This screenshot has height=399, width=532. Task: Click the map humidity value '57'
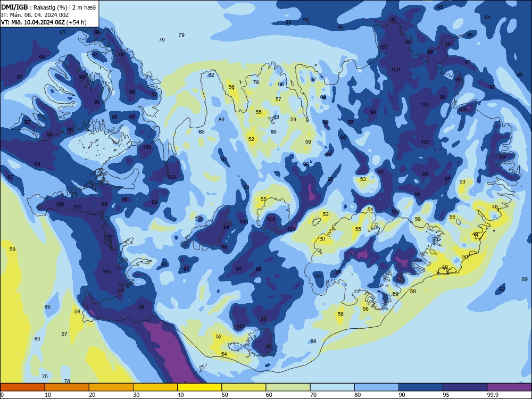pos(278,99)
